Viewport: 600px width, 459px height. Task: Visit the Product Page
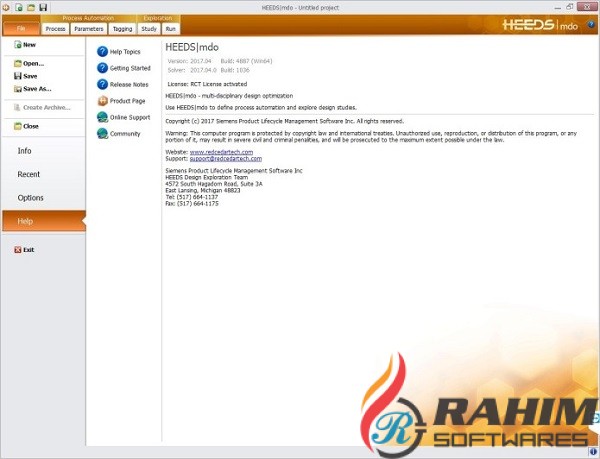(121, 101)
